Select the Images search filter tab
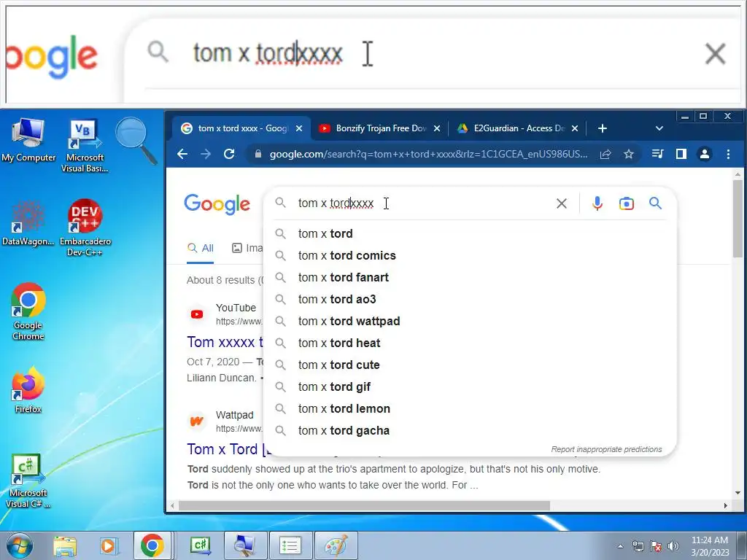This screenshot has height=560, width=747. coord(247,248)
